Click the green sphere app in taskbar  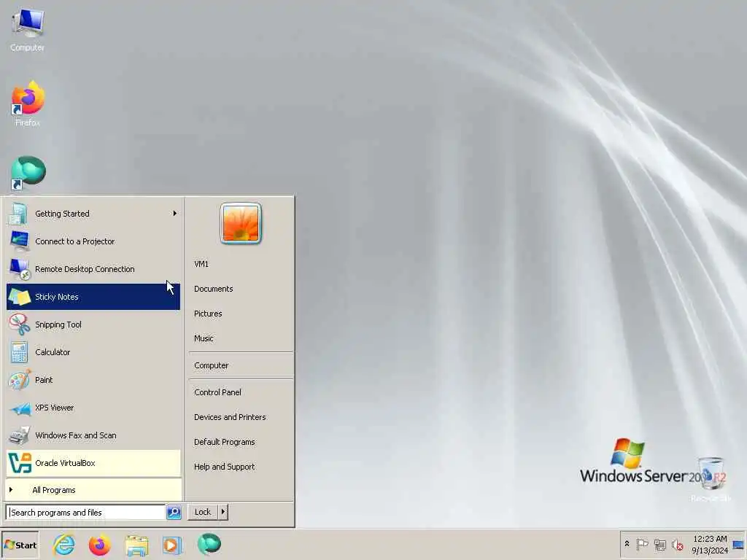[x=209, y=544]
